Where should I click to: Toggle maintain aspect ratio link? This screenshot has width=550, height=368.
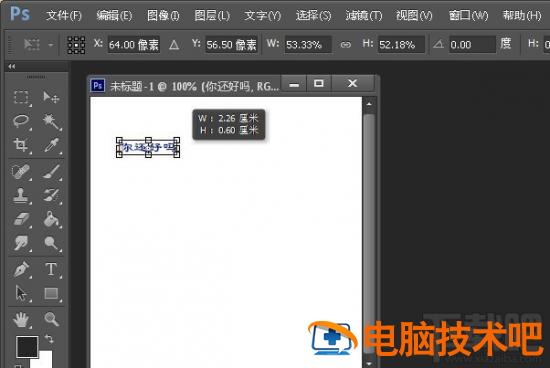pyautogui.click(x=346, y=45)
